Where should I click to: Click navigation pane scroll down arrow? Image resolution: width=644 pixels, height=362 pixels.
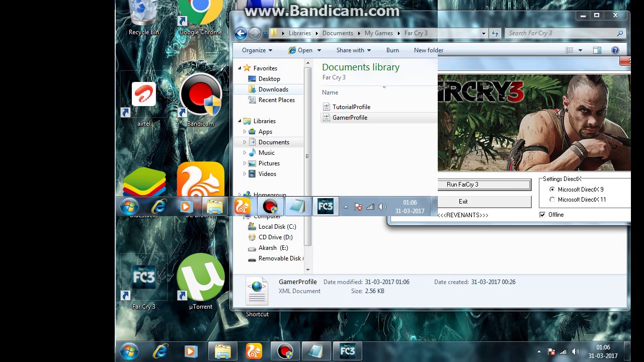point(307,269)
